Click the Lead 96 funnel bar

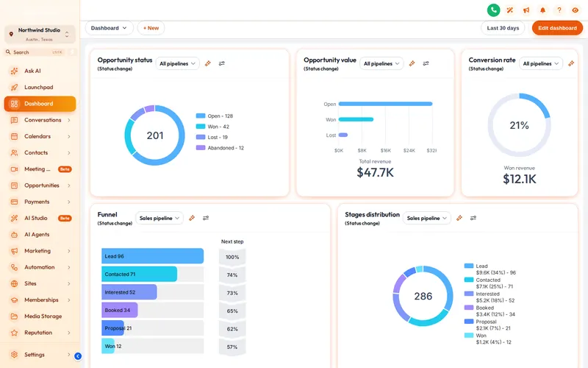pyautogui.click(x=153, y=255)
